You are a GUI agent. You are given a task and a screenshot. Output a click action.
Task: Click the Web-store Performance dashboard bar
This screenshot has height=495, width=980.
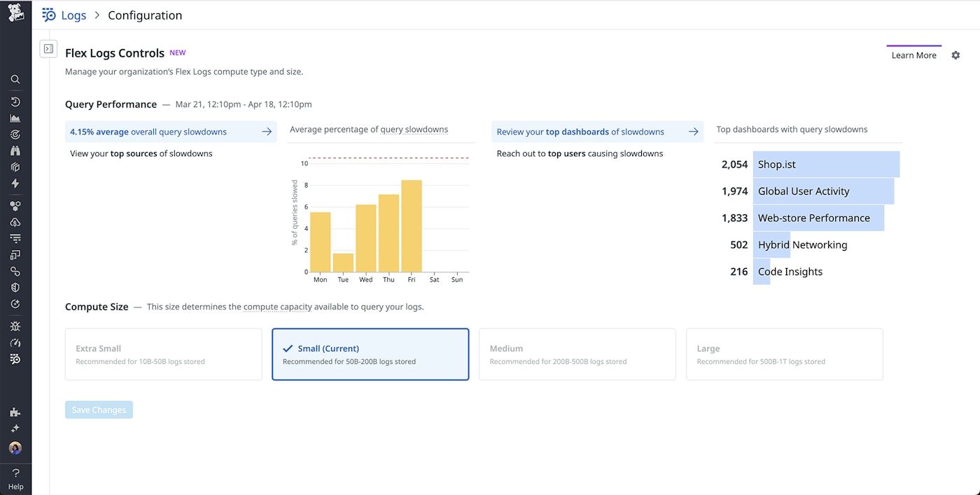818,218
